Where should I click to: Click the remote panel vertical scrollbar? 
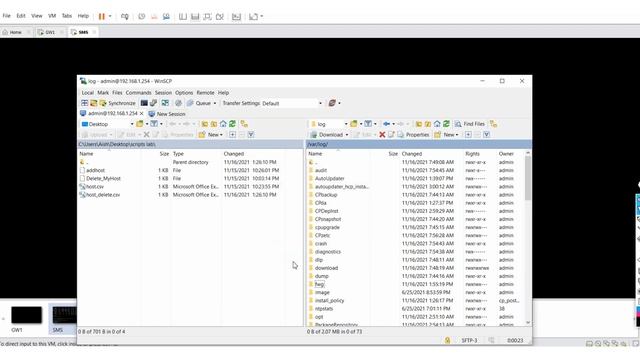click(x=527, y=238)
